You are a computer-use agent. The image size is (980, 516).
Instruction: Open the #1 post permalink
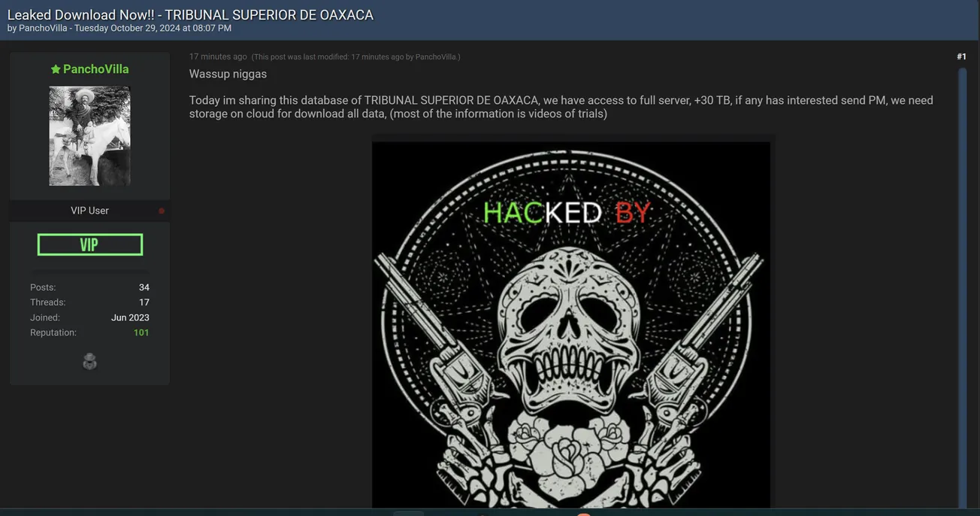click(961, 56)
